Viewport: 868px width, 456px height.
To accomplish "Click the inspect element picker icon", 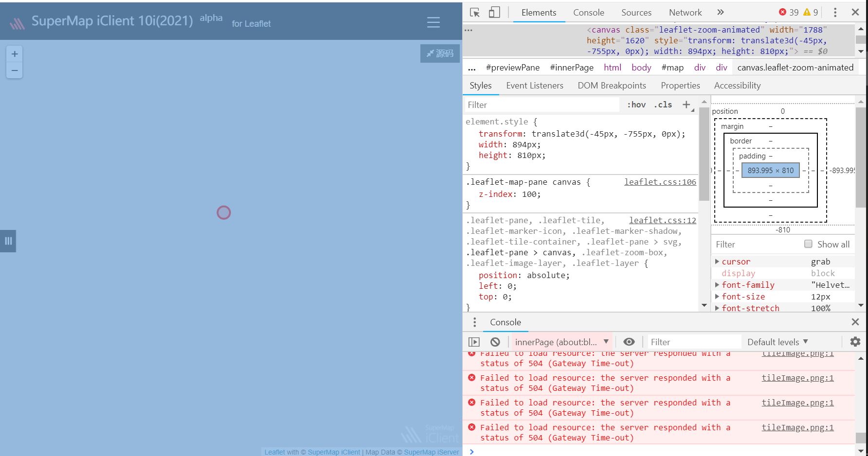I will 475,13.
